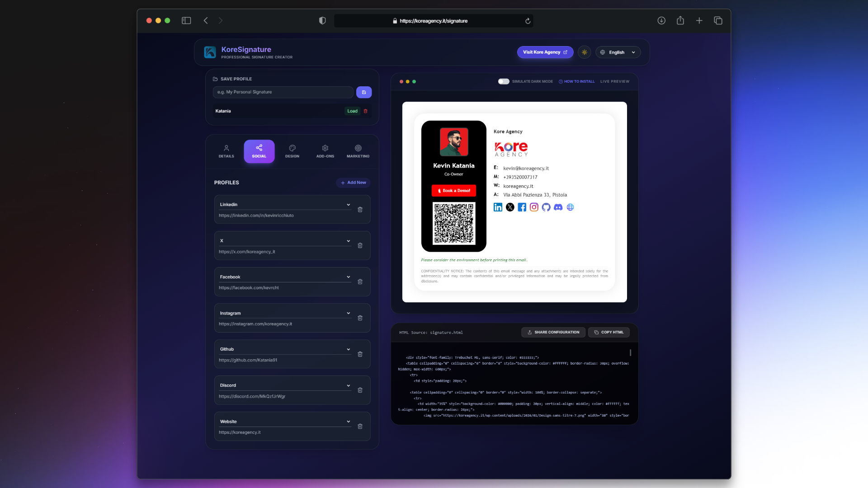
Task: Open browser sidebar panel icon
Action: [186, 21]
